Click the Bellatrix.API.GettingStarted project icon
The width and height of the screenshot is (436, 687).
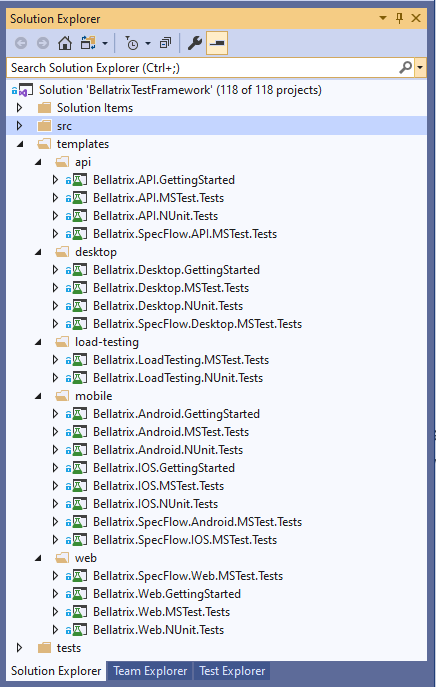click(x=79, y=180)
